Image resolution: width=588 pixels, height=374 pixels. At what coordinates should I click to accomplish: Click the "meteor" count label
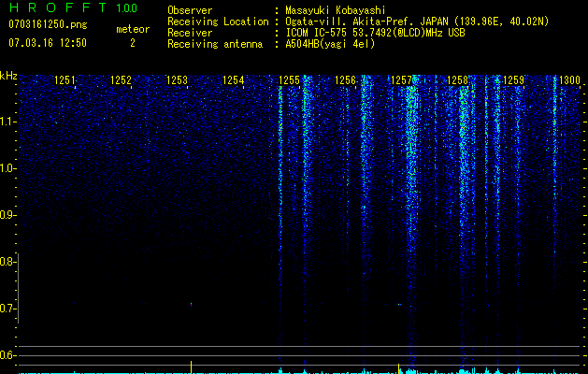tap(133, 29)
